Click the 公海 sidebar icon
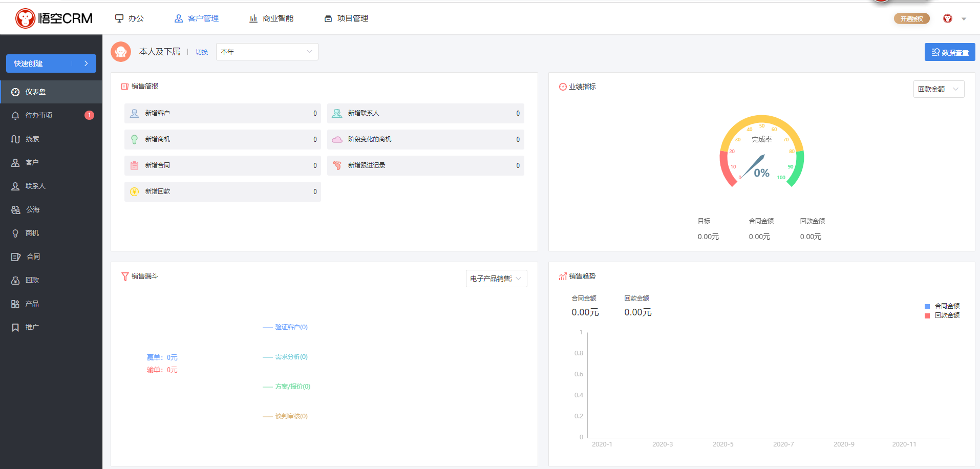The image size is (980, 469). pos(16,210)
